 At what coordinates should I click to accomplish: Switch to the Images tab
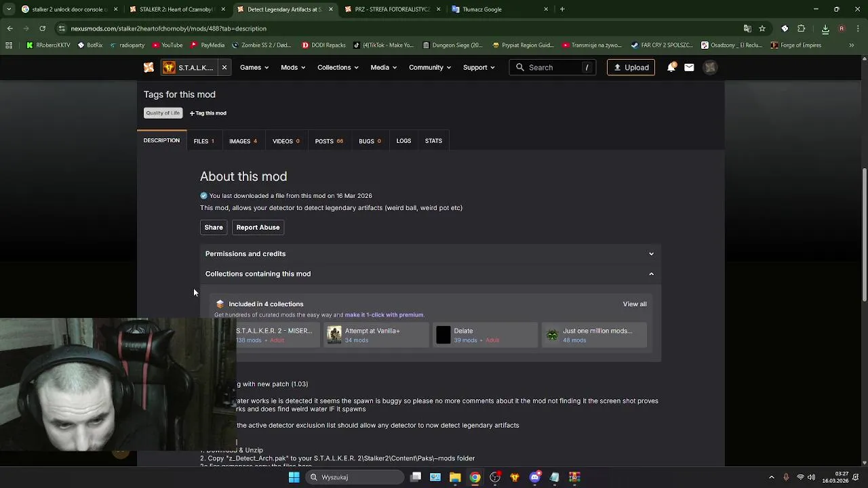pos(243,141)
